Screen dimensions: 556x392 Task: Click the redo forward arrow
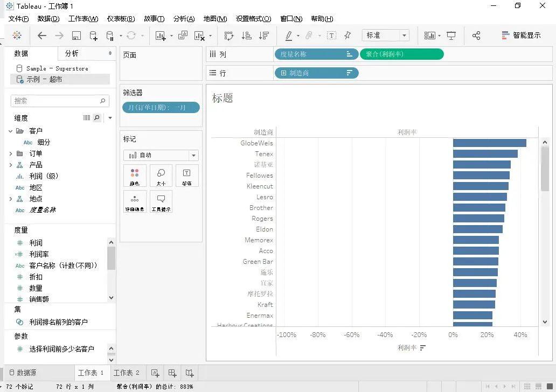[59, 36]
